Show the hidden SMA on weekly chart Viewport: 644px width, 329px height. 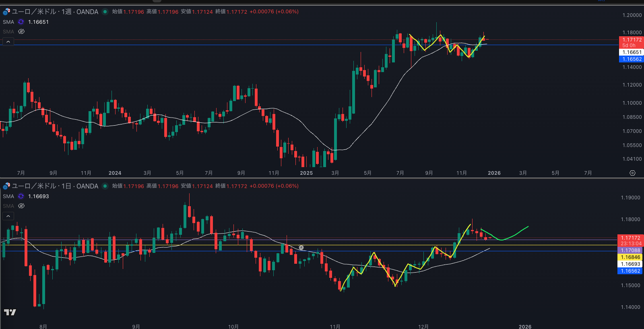[x=21, y=31]
